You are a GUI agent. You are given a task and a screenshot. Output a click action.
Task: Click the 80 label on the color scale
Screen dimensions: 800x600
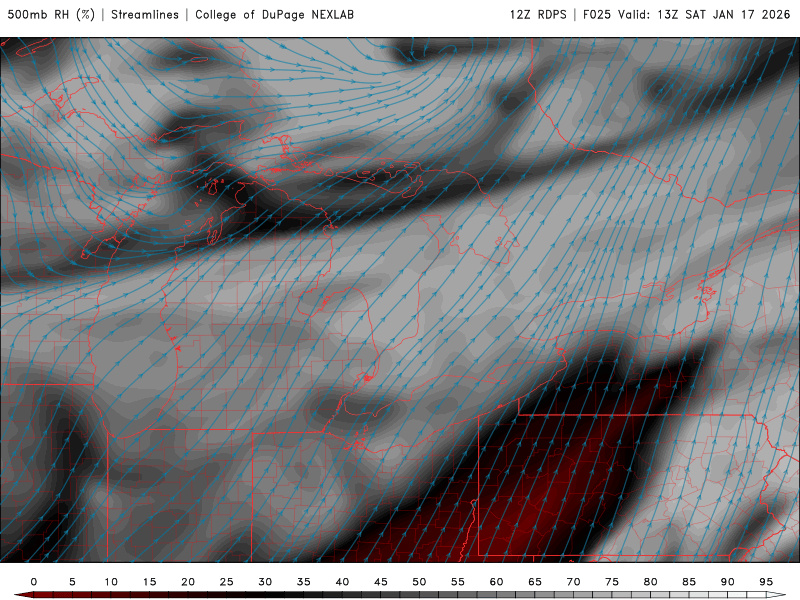651,582
